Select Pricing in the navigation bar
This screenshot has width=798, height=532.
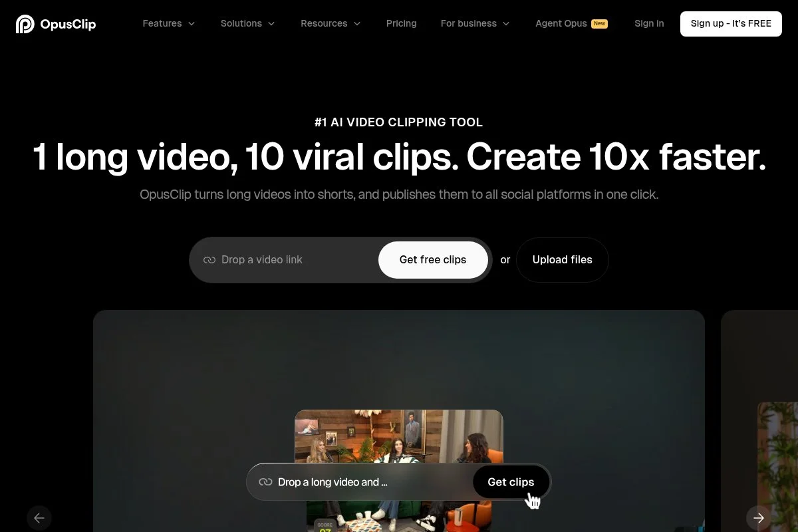[x=401, y=23]
